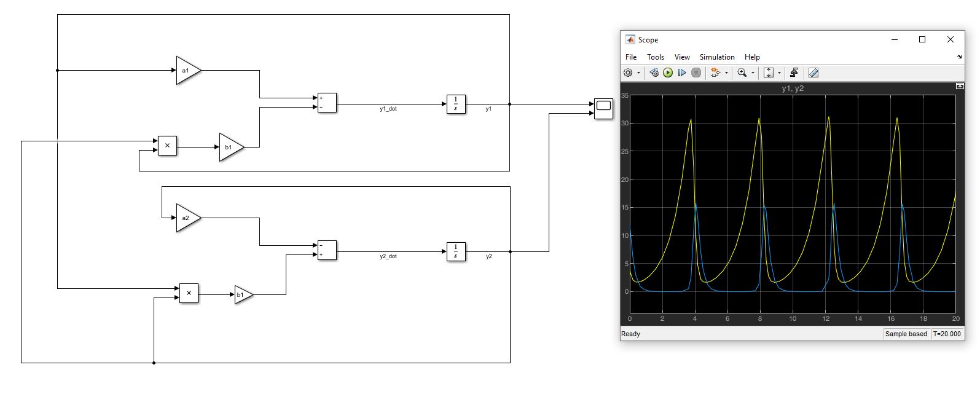Image resolution: width=980 pixels, height=394 pixels.
Task: Toggle Cursor Measurements ruler
Action: (x=813, y=73)
